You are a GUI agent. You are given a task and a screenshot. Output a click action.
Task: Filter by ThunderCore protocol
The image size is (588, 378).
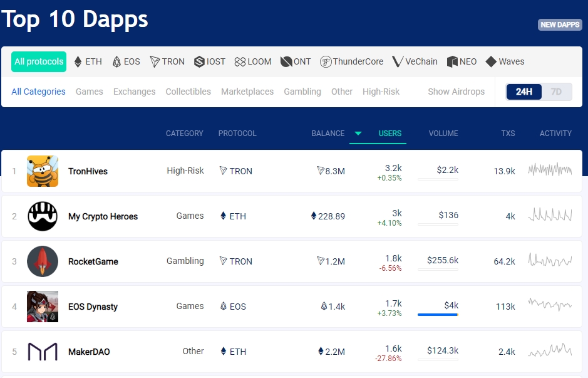coord(351,61)
